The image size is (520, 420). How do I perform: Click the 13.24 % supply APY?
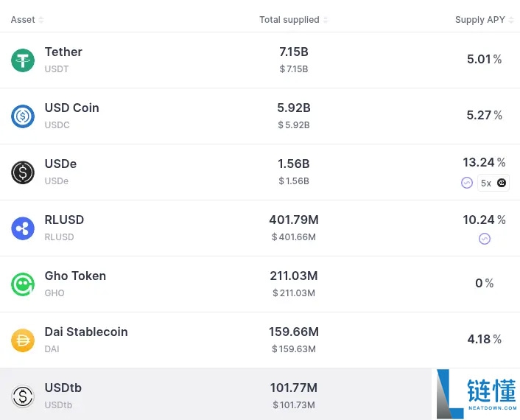tap(484, 163)
